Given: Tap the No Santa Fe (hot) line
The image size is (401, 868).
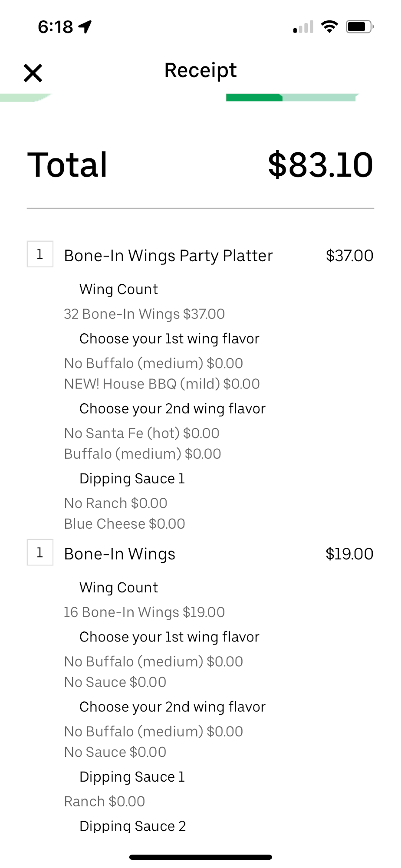Looking at the screenshot, I should click(141, 433).
